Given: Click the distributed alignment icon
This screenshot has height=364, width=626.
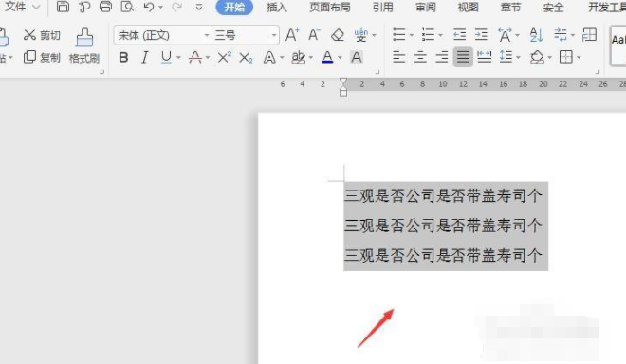Looking at the screenshot, I should pos(485,58).
